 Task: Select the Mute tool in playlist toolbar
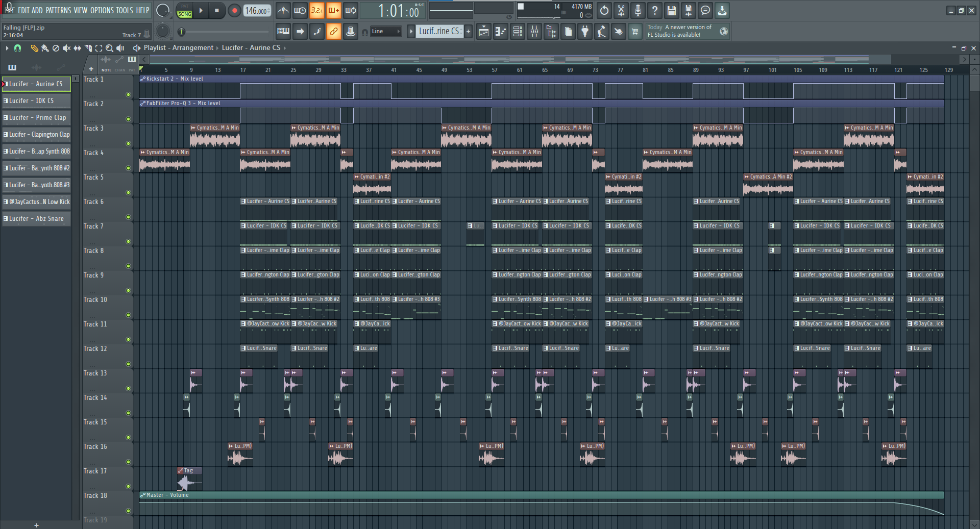(66, 48)
